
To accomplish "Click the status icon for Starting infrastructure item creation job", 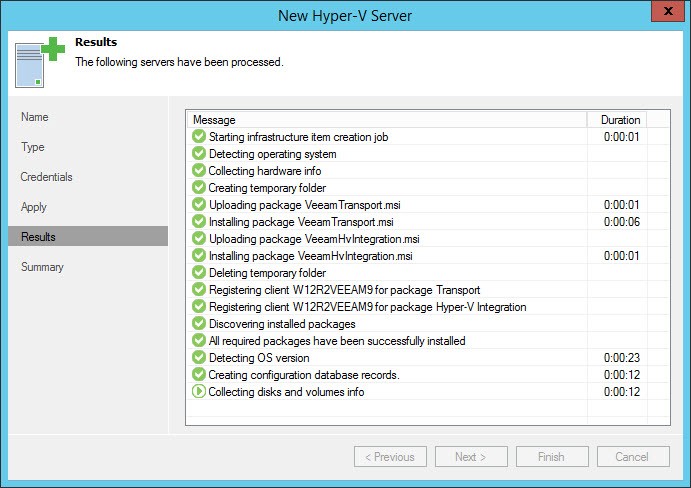I will pos(199,136).
